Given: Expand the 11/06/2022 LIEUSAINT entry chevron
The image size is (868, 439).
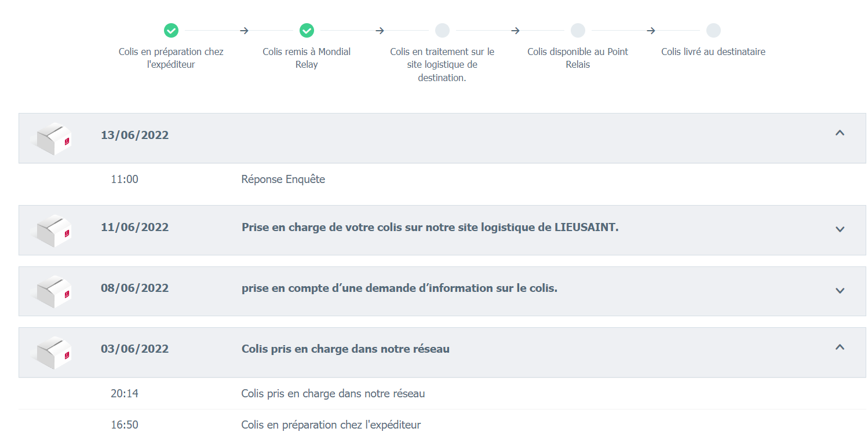Looking at the screenshot, I should pyautogui.click(x=840, y=229).
